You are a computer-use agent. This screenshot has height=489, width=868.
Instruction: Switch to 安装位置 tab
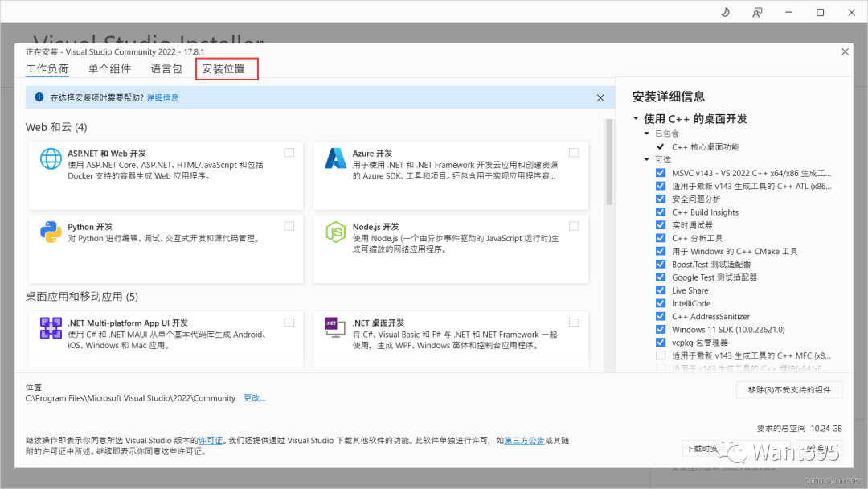[223, 68]
